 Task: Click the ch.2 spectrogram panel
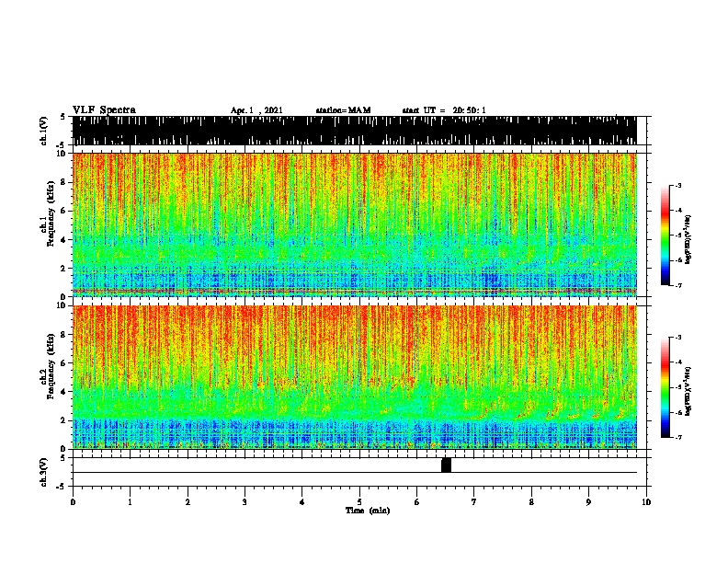[x=355, y=377]
